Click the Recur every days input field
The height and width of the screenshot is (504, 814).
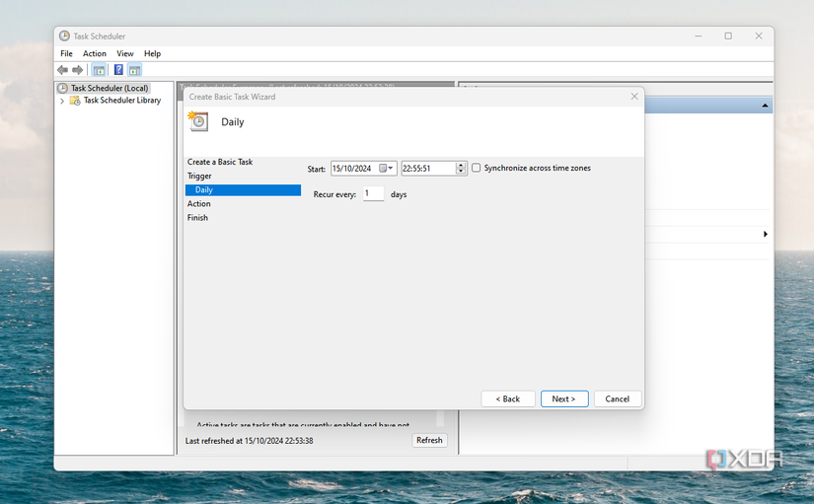[373, 193]
